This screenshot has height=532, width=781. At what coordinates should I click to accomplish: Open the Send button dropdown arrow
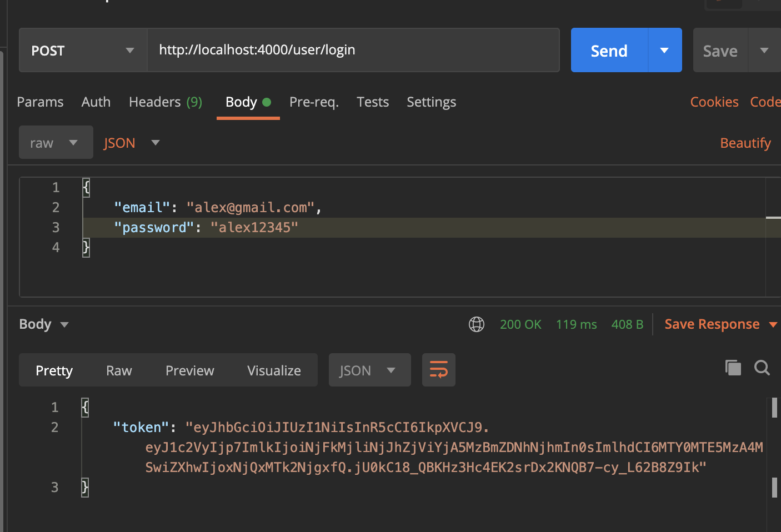tap(665, 50)
